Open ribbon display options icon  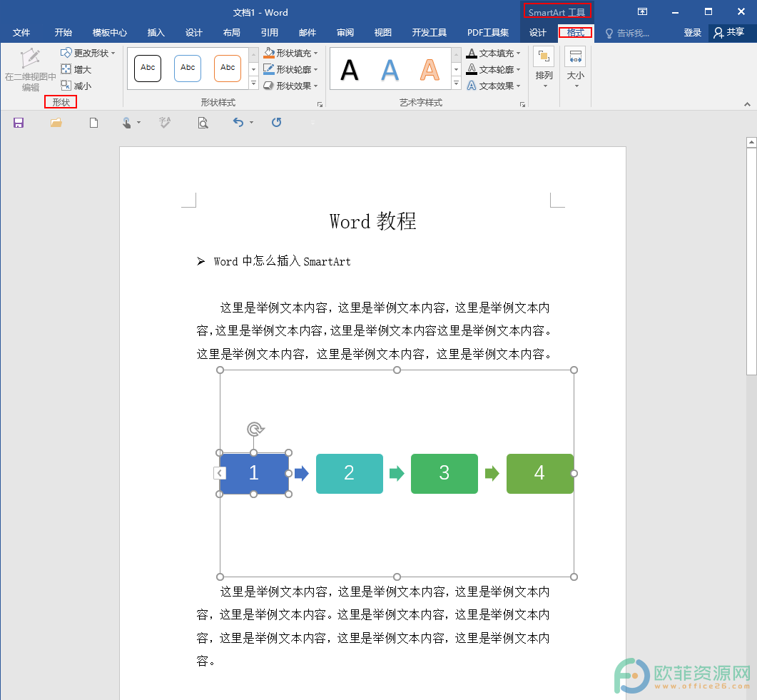(642, 11)
